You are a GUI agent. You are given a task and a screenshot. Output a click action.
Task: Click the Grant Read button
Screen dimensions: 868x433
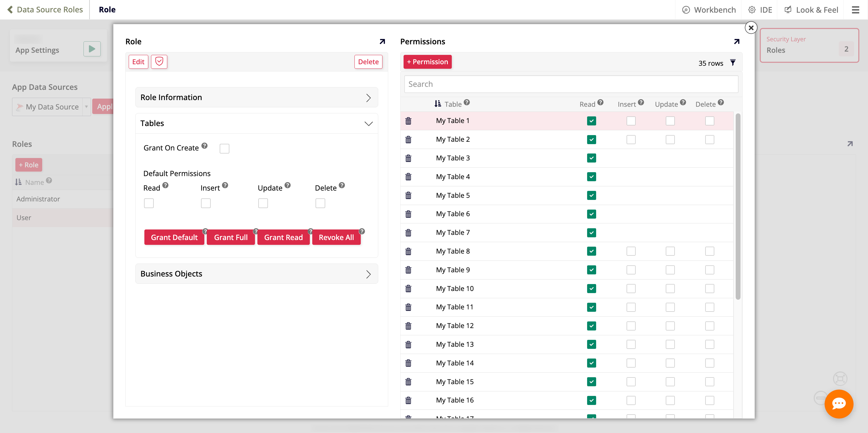tap(283, 237)
